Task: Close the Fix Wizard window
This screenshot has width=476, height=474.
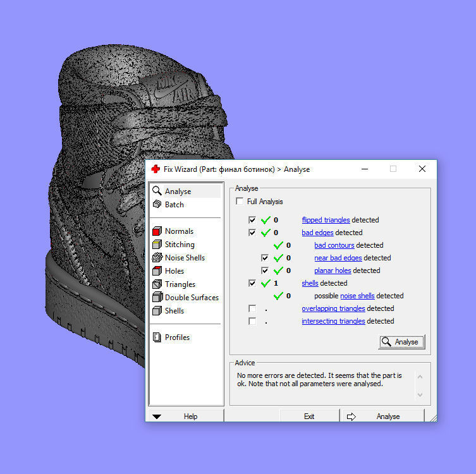Action: point(422,169)
